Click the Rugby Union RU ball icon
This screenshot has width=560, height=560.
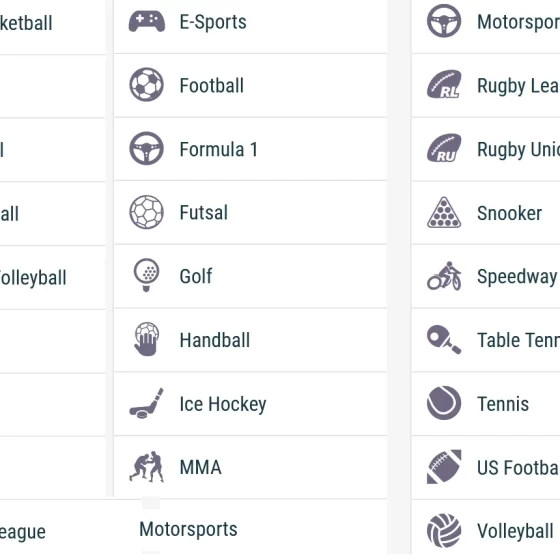tap(444, 148)
